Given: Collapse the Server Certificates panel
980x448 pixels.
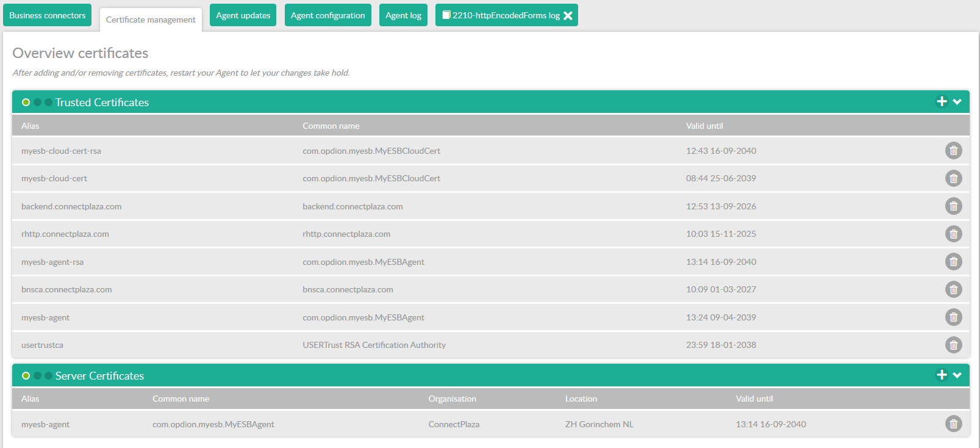Looking at the screenshot, I should click(957, 375).
